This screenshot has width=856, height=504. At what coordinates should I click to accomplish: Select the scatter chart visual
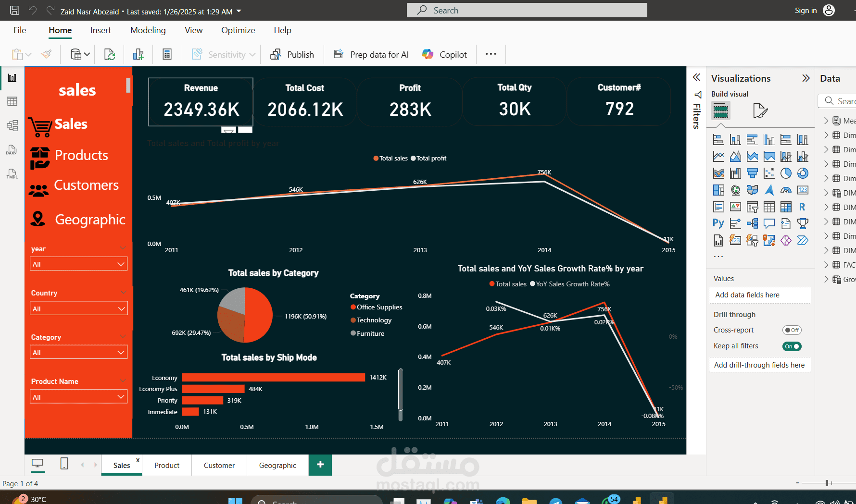(x=769, y=173)
